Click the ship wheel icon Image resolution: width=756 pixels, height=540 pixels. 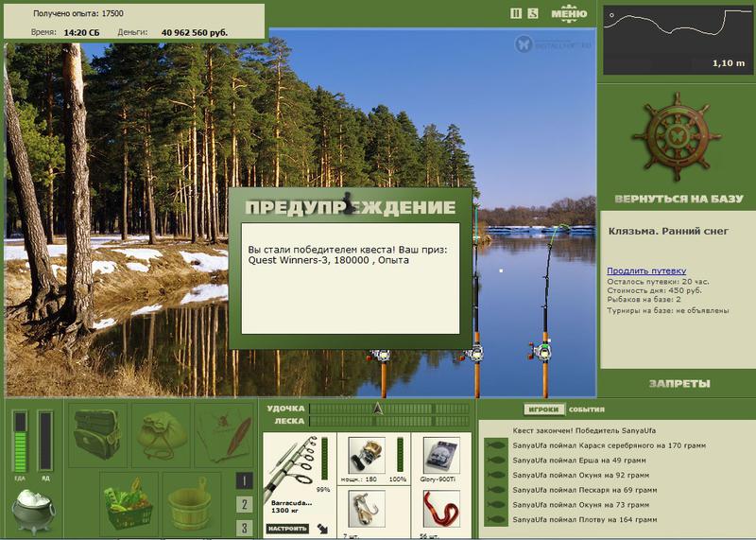coord(677,137)
